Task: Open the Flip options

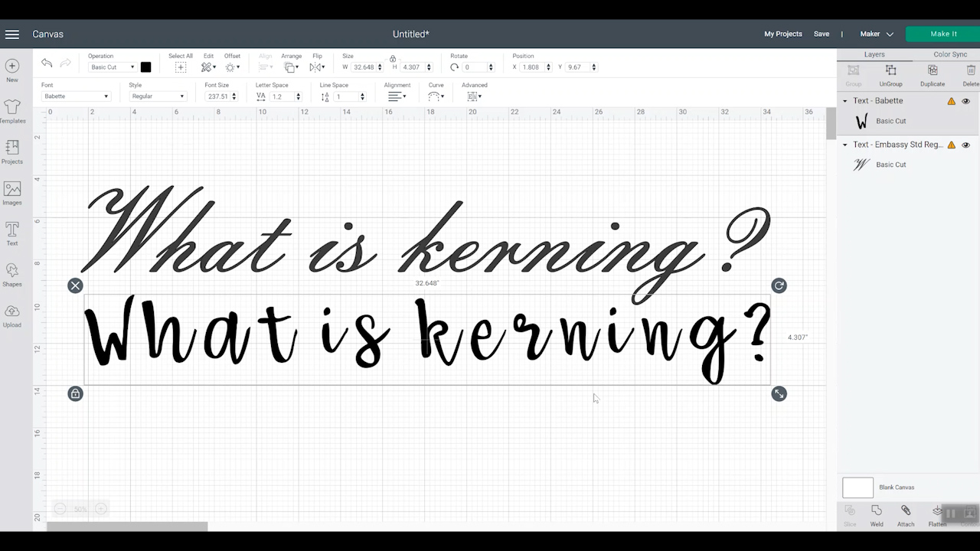Action: (x=316, y=67)
